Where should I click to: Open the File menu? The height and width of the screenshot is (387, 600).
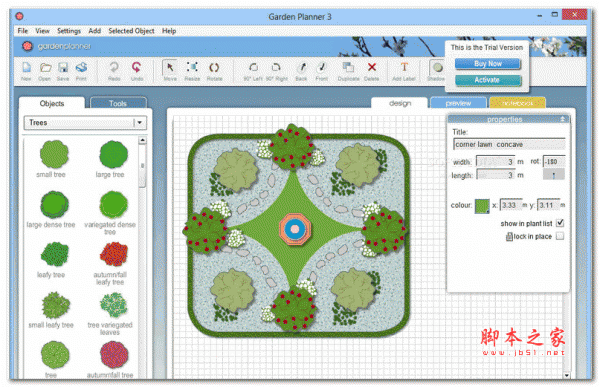pos(23,31)
